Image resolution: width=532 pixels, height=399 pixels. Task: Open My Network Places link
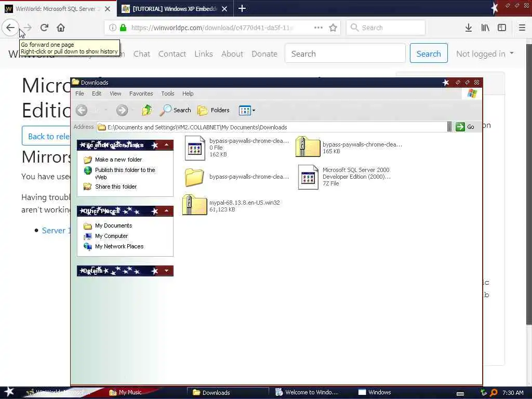click(119, 246)
